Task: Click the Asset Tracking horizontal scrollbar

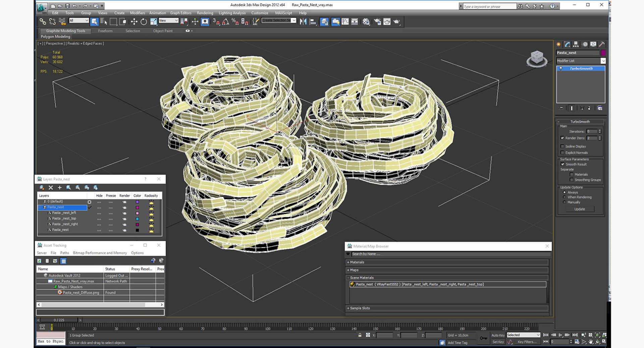Action: point(100,305)
